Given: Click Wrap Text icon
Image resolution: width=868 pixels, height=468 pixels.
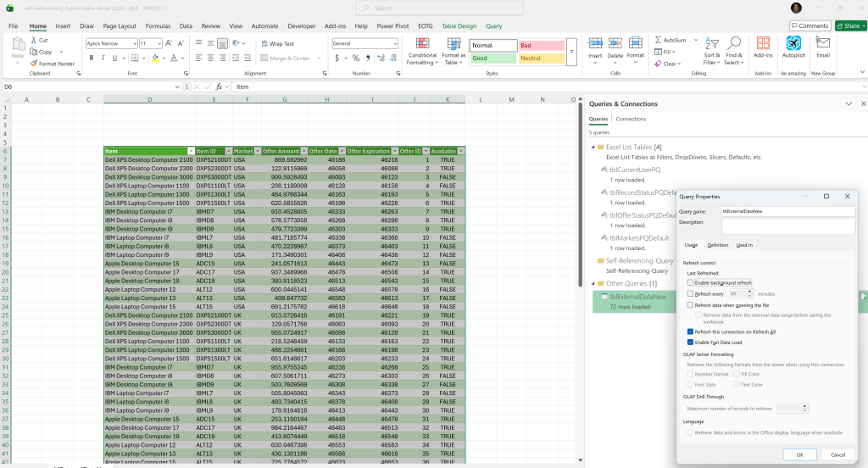Looking at the screenshot, I should (264, 43).
